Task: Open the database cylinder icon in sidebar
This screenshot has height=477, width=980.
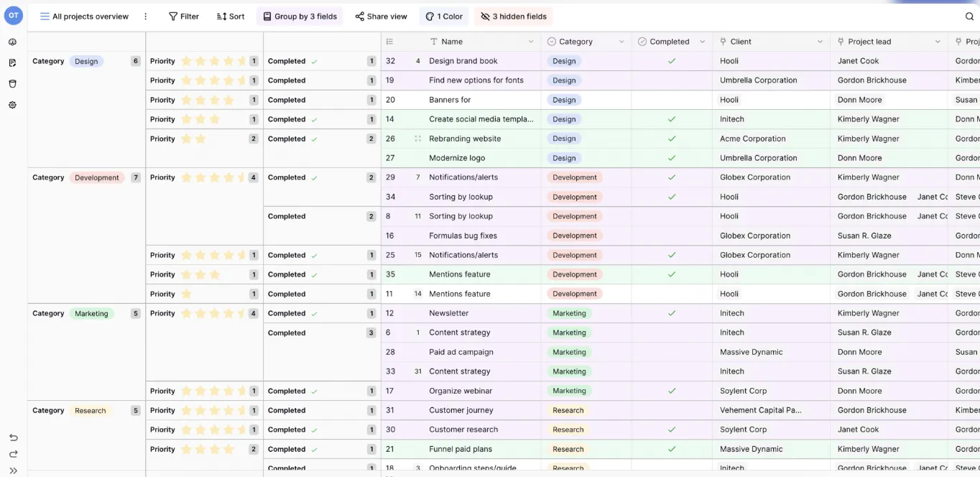Action: [13, 84]
